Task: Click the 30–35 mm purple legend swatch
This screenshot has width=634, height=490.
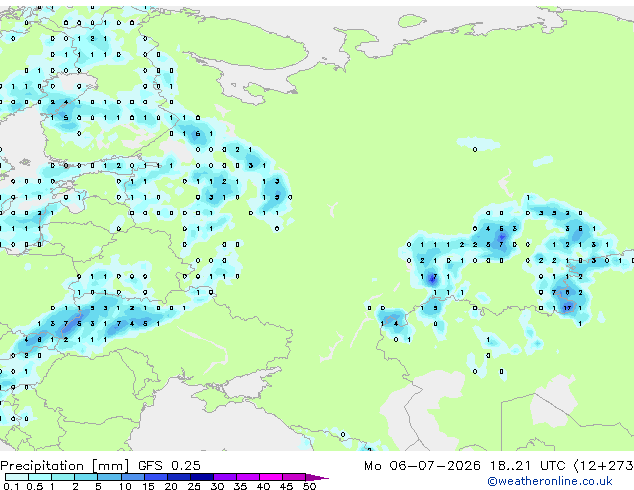Action: click(x=225, y=477)
